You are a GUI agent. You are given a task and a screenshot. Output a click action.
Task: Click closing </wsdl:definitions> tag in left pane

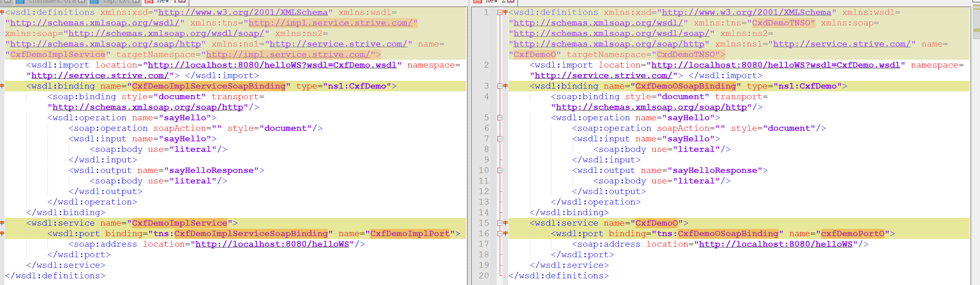point(55,276)
